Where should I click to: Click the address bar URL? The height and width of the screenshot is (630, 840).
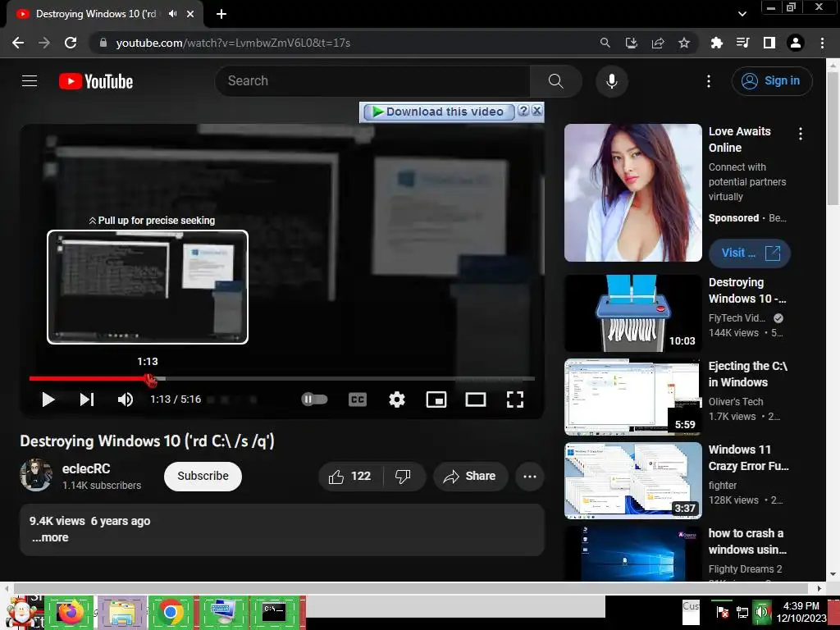pos(233,43)
